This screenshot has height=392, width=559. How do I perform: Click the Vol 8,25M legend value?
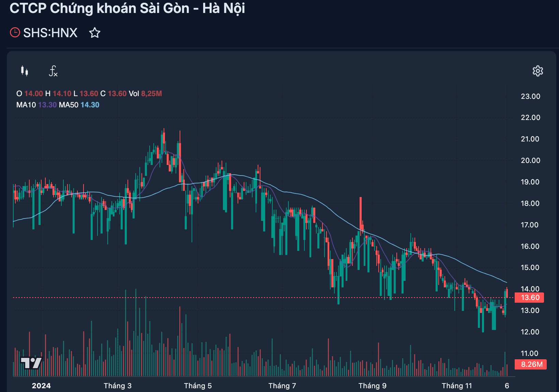tap(145, 94)
